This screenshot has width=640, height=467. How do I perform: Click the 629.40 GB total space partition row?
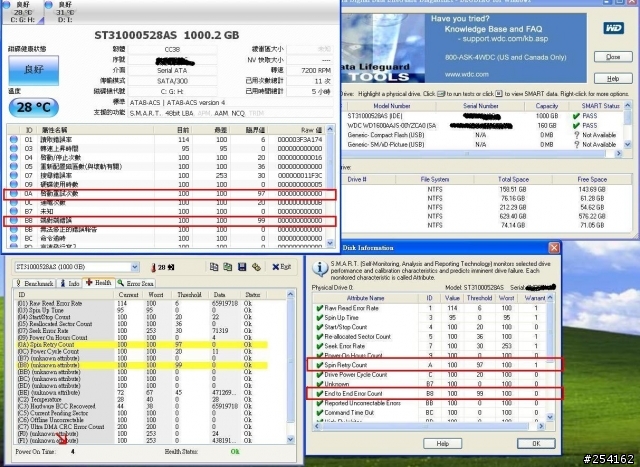488,216
